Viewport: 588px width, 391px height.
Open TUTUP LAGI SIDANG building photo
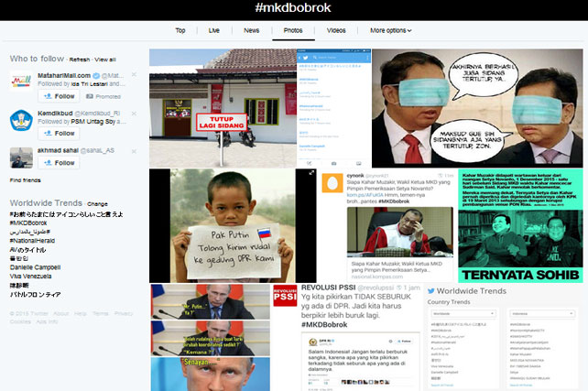(223, 108)
